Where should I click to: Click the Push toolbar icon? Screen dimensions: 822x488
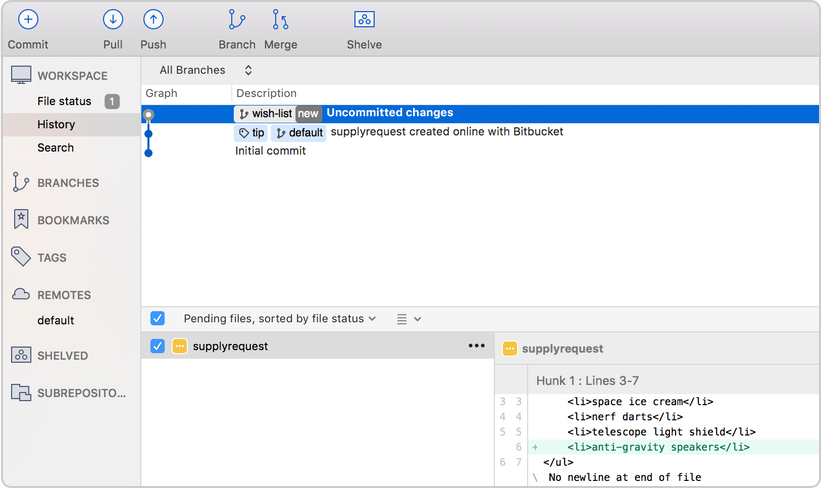click(x=153, y=20)
